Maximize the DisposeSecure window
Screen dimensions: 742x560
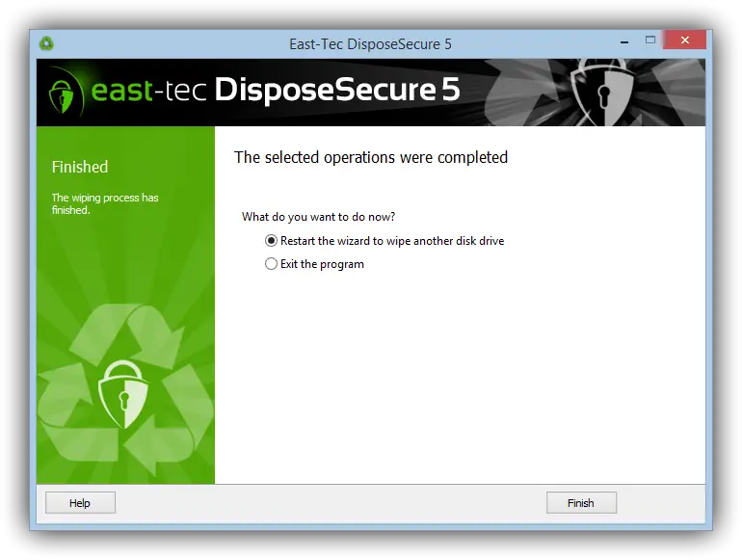point(650,40)
